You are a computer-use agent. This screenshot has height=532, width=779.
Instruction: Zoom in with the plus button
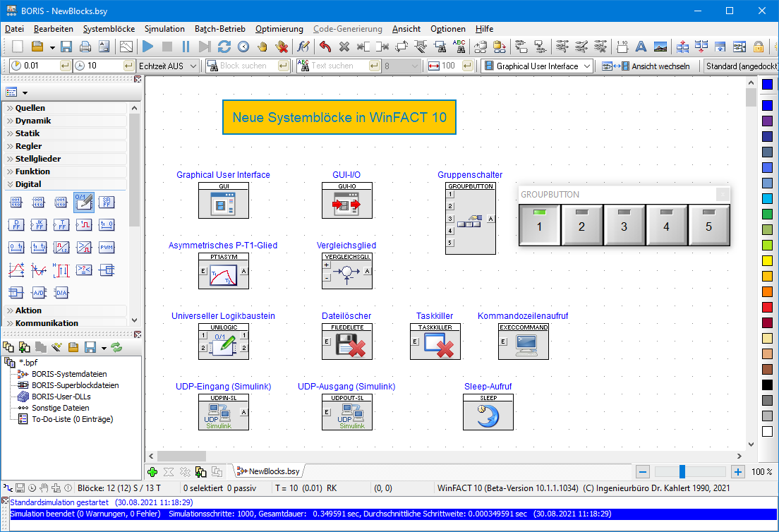(x=738, y=472)
